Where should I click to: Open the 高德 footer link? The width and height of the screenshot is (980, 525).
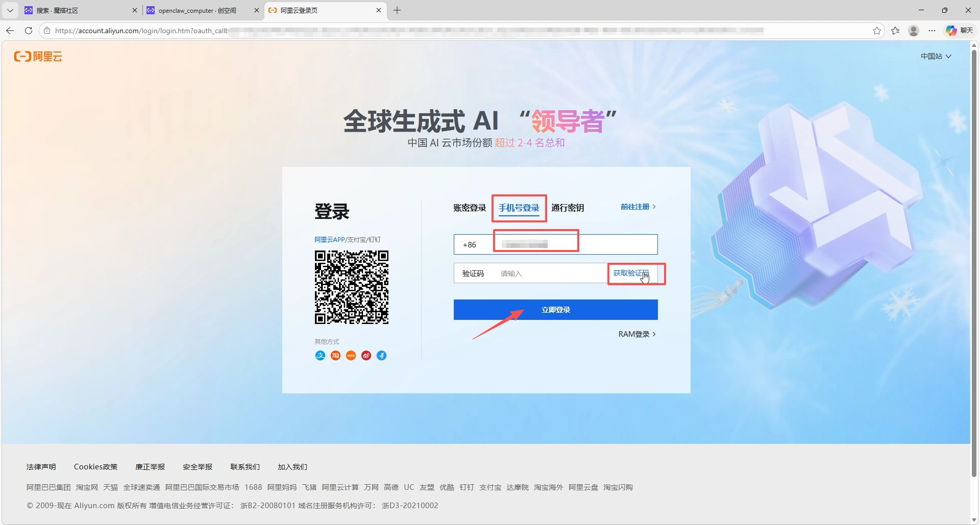point(391,487)
